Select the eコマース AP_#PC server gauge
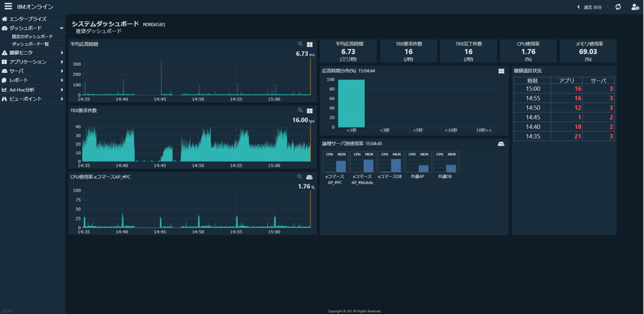 point(336,162)
